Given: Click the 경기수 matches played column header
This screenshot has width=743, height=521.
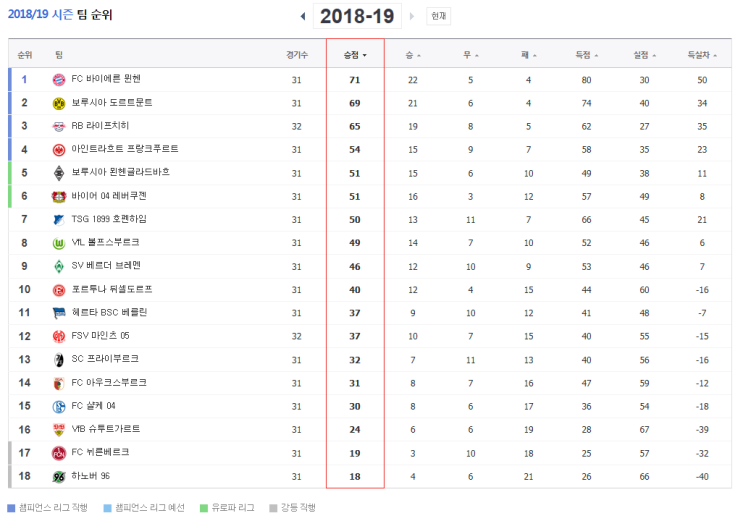Looking at the screenshot, I should click(x=297, y=55).
